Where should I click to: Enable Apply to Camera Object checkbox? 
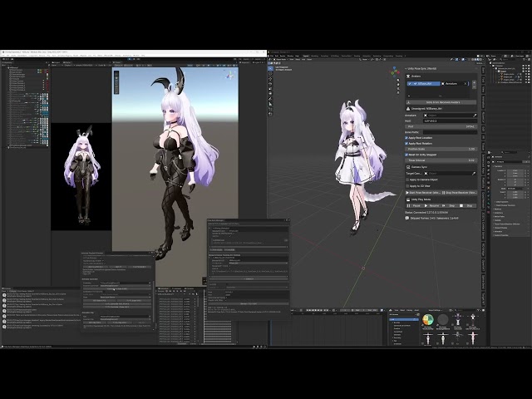(x=408, y=180)
